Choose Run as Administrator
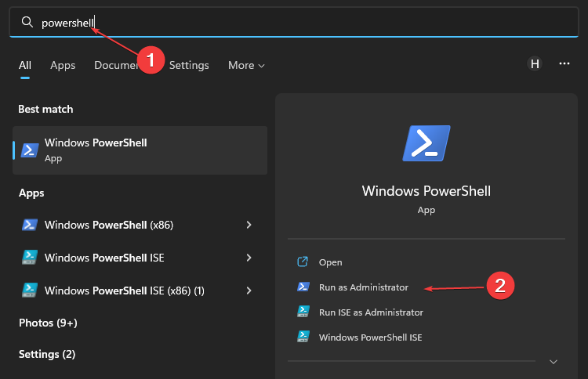588x379 pixels. (363, 287)
